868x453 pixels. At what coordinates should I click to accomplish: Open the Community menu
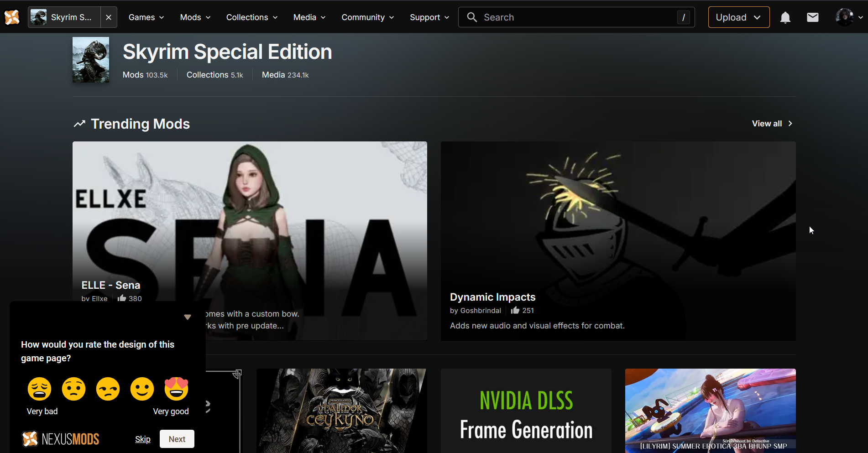(x=368, y=17)
